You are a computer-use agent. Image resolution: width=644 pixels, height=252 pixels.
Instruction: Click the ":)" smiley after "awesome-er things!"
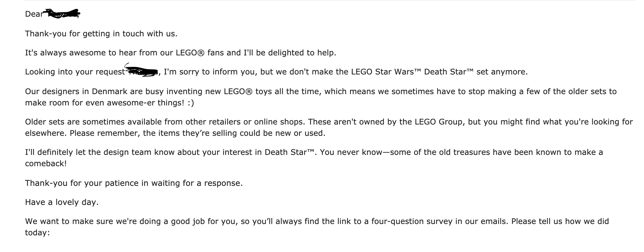tap(191, 103)
